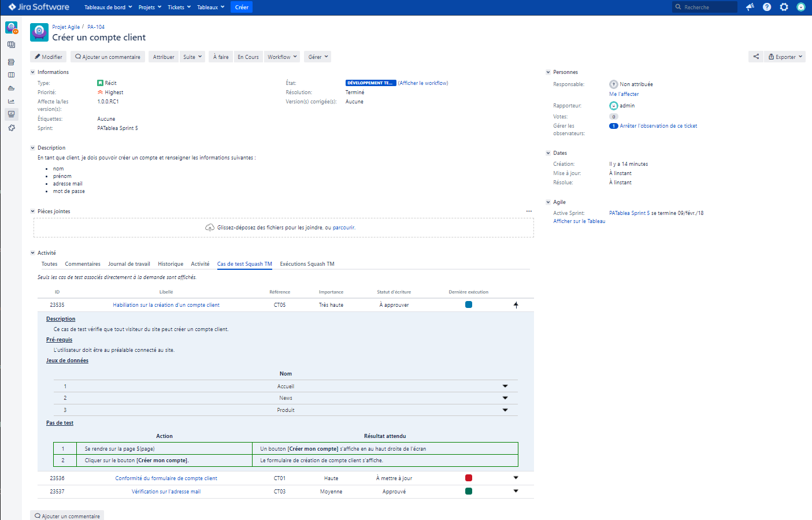This screenshot has width=812, height=520.
Task: Open the 'Afficher le workflow' link
Action: point(423,83)
